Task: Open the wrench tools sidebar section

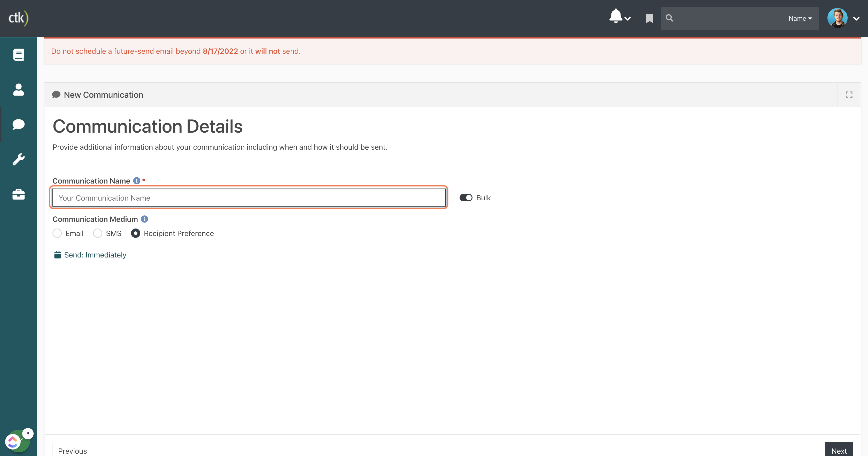Action: point(19,159)
